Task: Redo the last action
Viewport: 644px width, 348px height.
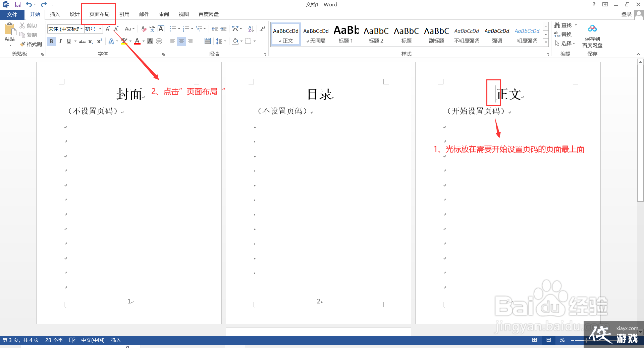Action: 44,4
